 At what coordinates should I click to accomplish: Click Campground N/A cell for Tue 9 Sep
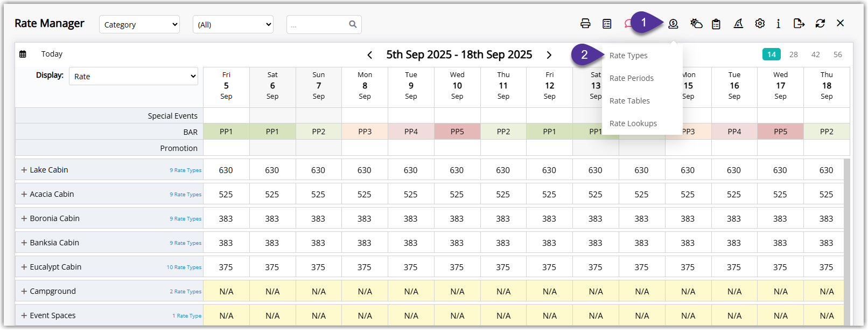click(411, 291)
